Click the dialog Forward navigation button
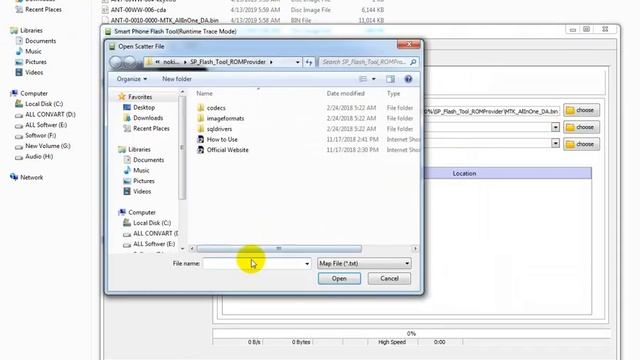 coord(130,62)
